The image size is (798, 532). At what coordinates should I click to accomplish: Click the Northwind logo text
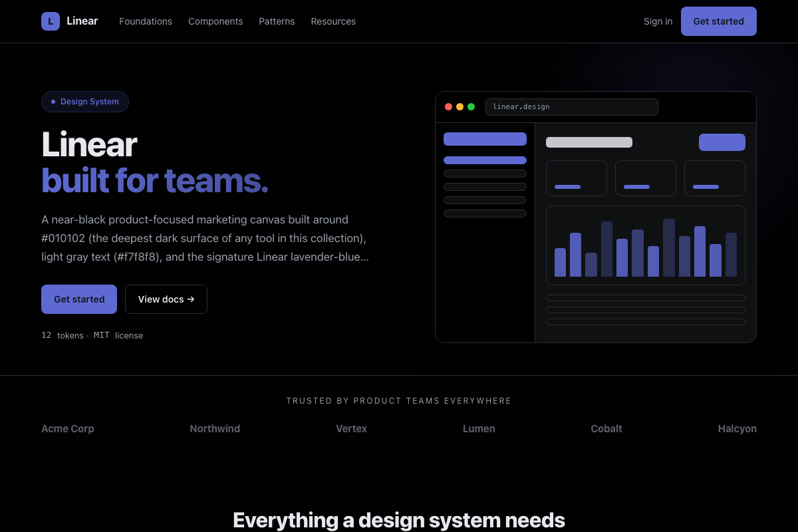pyautogui.click(x=215, y=429)
